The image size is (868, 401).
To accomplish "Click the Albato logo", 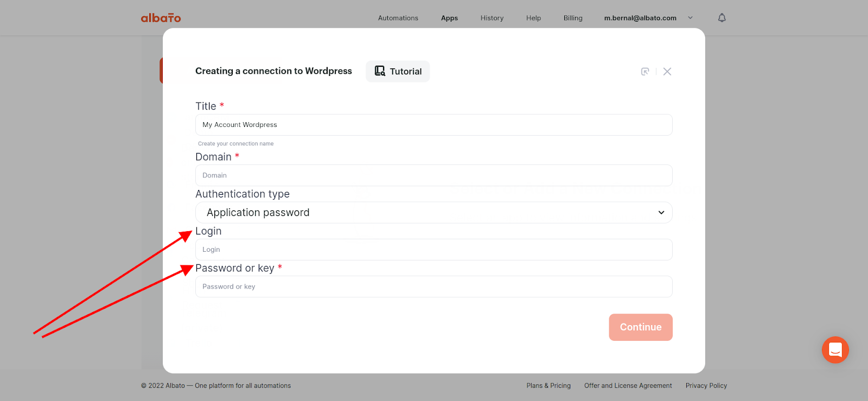I will [x=161, y=18].
